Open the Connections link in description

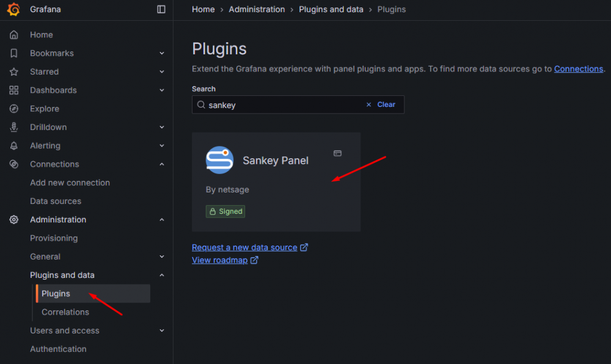point(578,69)
